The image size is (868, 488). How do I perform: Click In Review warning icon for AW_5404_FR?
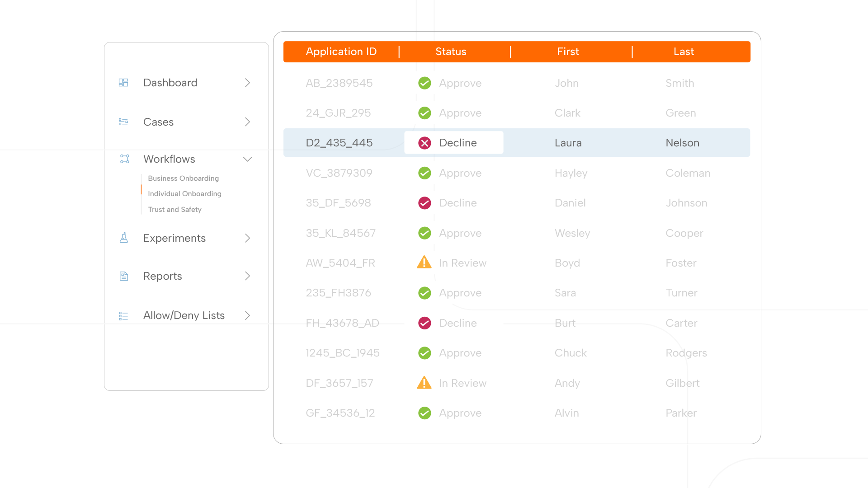click(x=424, y=263)
